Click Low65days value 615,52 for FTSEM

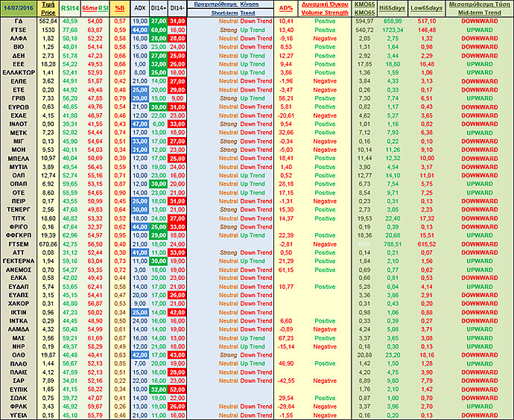pyautogui.click(x=427, y=244)
